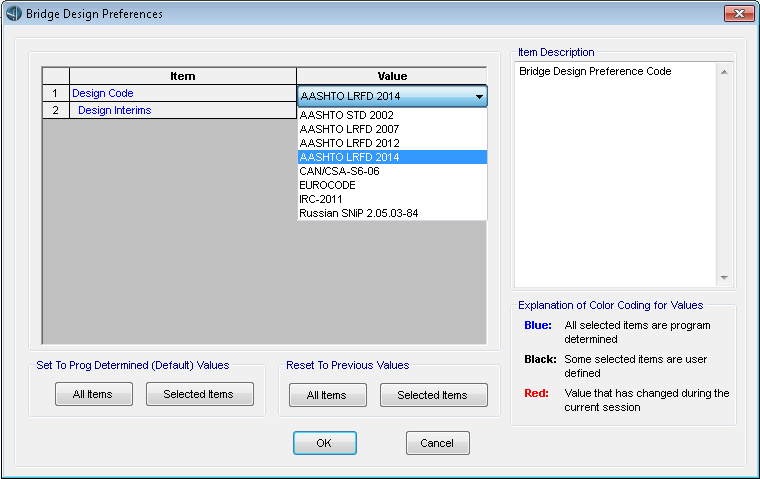
Task: Set selected items to default values
Action: pos(200,394)
